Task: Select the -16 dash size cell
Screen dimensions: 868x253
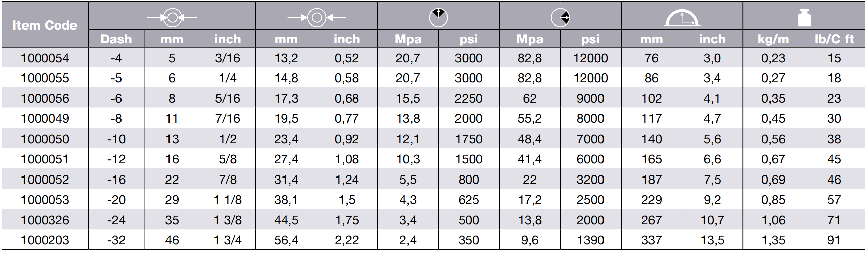Action: tap(116, 180)
